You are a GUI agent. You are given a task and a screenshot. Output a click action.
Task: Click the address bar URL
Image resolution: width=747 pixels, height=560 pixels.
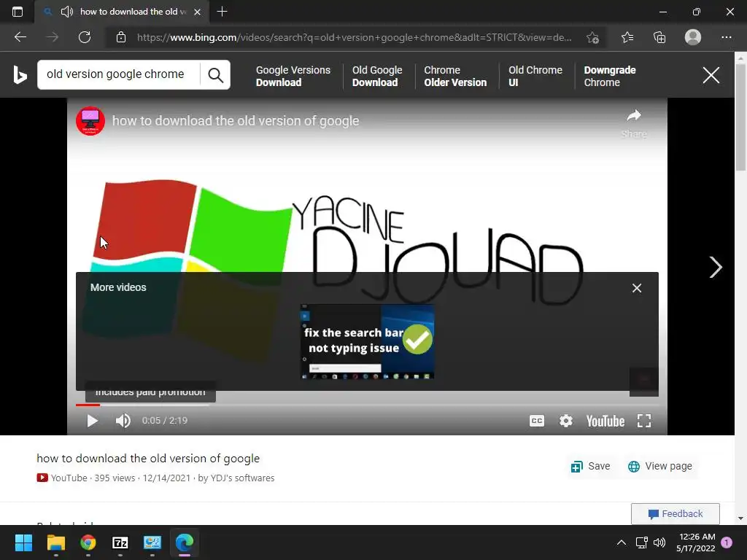(x=354, y=37)
